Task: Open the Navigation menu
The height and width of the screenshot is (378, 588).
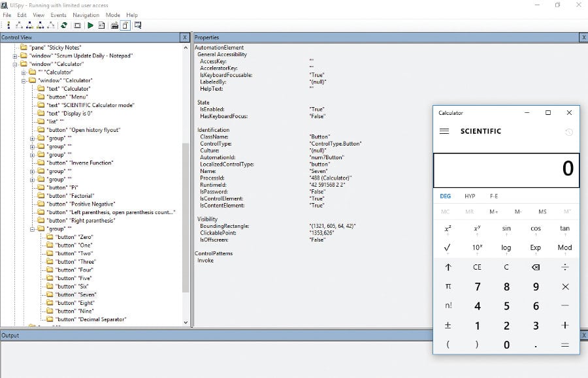Action: click(x=86, y=15)
